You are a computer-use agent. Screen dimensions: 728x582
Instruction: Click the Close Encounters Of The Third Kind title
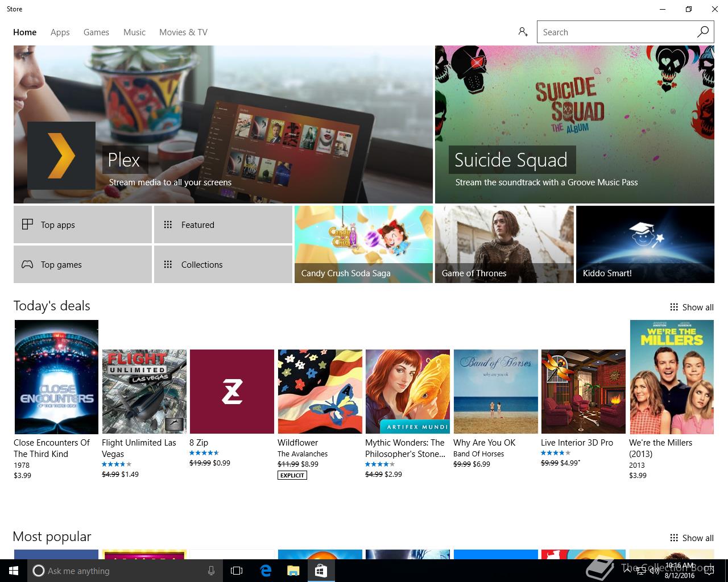click(52, 448)
